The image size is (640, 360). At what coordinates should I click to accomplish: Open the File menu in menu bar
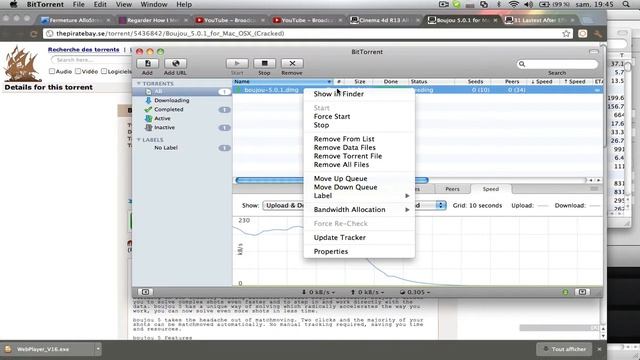tap(78, 4)
